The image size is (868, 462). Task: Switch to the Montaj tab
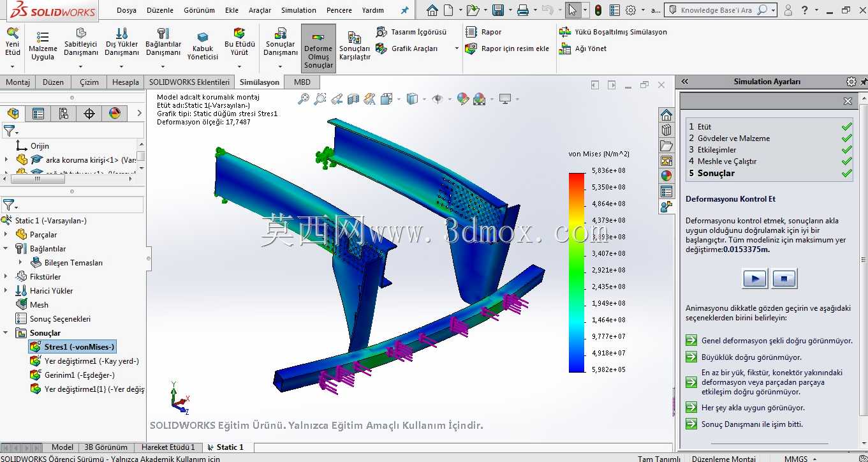(18, 82)
